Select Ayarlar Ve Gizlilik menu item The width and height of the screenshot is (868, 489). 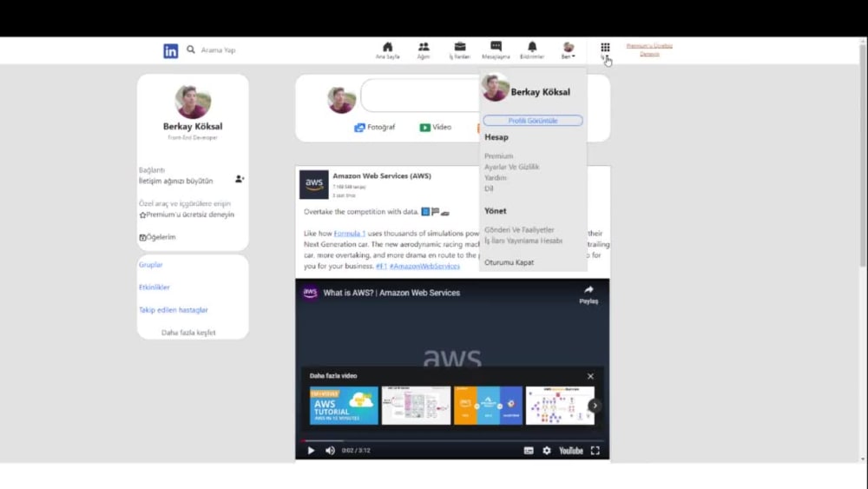click(x=511, y=167)
